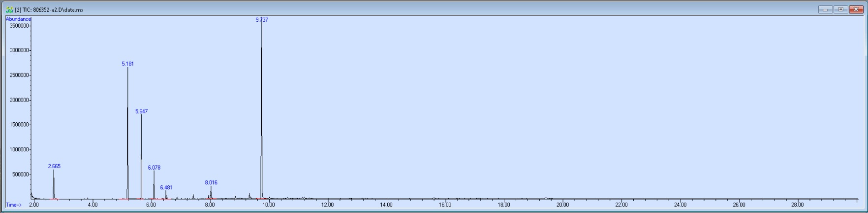Viewport: 868px width, 213px height.
Task: Click the 26.00 time axis tick
Action: click(x=739, y=205)
